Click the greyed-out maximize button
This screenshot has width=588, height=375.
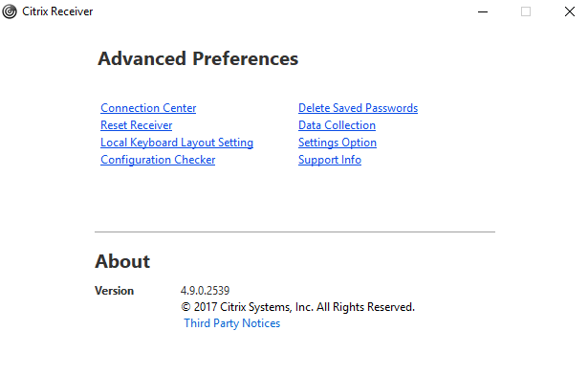pyautogui.click(x=526, y=11)
